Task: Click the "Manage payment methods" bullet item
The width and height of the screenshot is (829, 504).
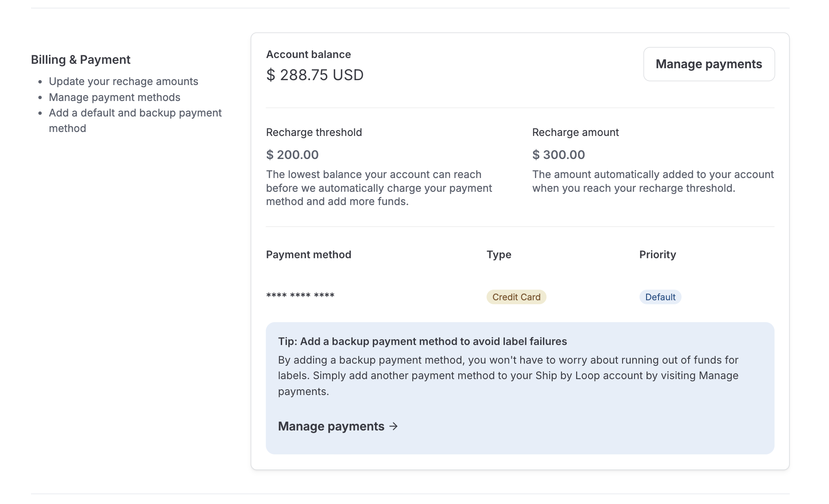Action: [114, 97]
